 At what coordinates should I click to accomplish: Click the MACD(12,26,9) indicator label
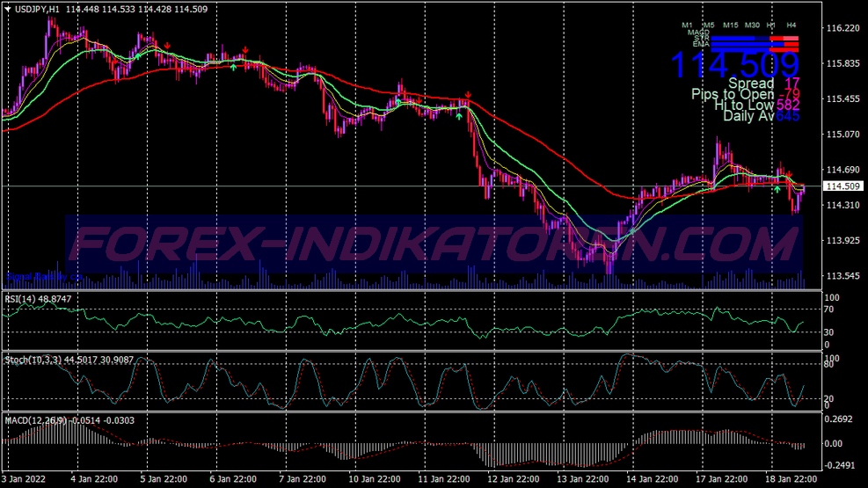36,420
